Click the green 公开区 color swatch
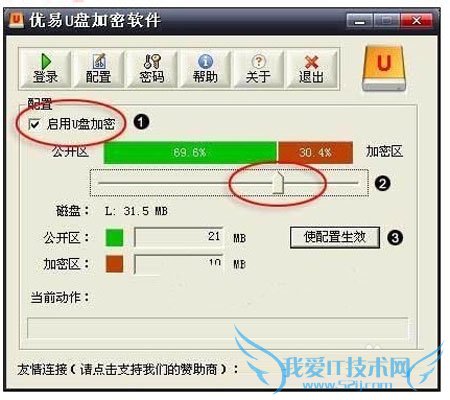The height and width of the screenshot is (400, 450). click(114, 238)
